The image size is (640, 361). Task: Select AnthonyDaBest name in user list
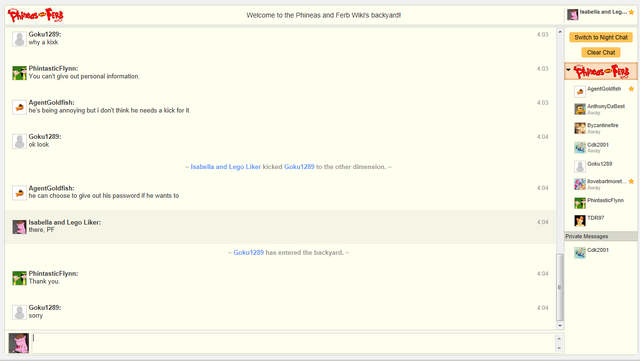[x=606, y=106]
